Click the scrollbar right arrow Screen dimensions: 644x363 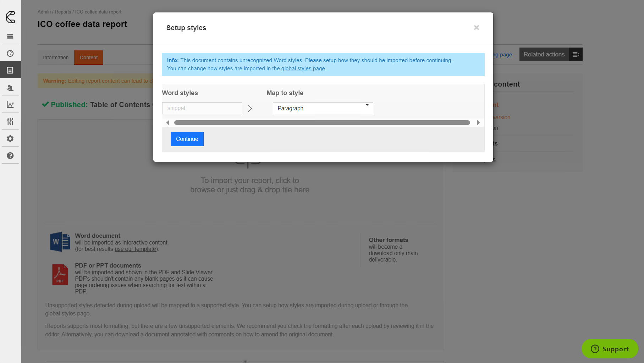pos(478,123)
